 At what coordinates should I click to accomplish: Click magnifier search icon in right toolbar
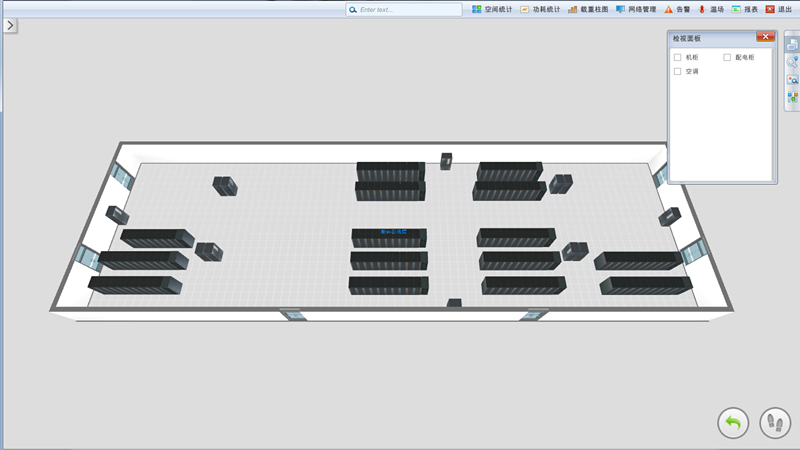pyautogui.click(x=792, y=62)
